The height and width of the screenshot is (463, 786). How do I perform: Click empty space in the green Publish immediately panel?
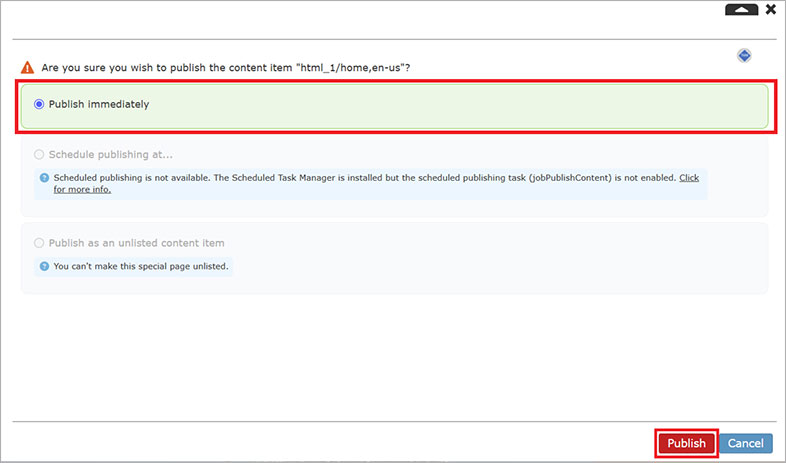450,105
